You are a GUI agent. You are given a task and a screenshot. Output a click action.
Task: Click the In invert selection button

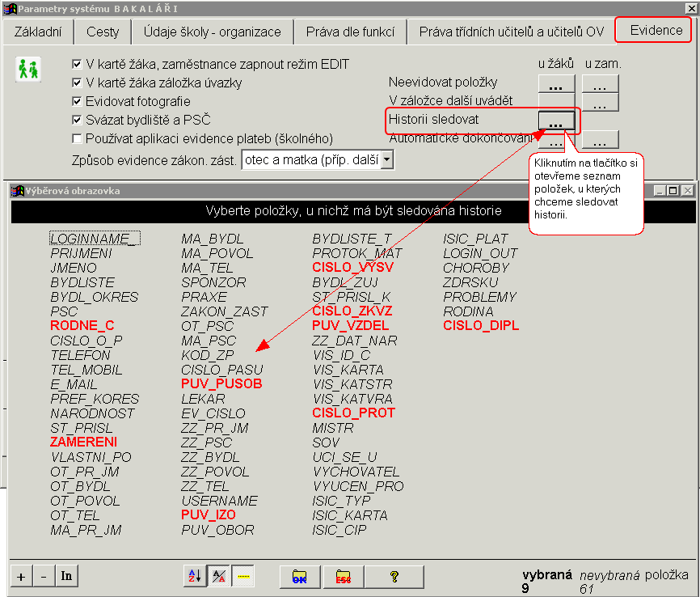pyautogui.click(x=66, y=575)
